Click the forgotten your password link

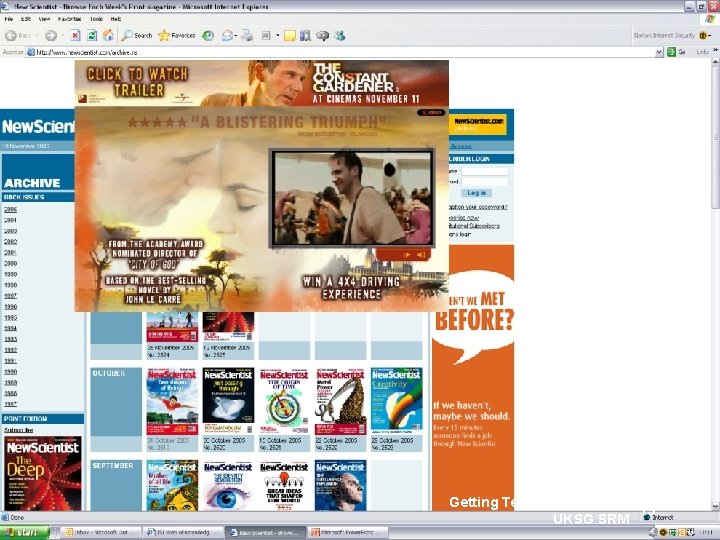coord(478,207)
